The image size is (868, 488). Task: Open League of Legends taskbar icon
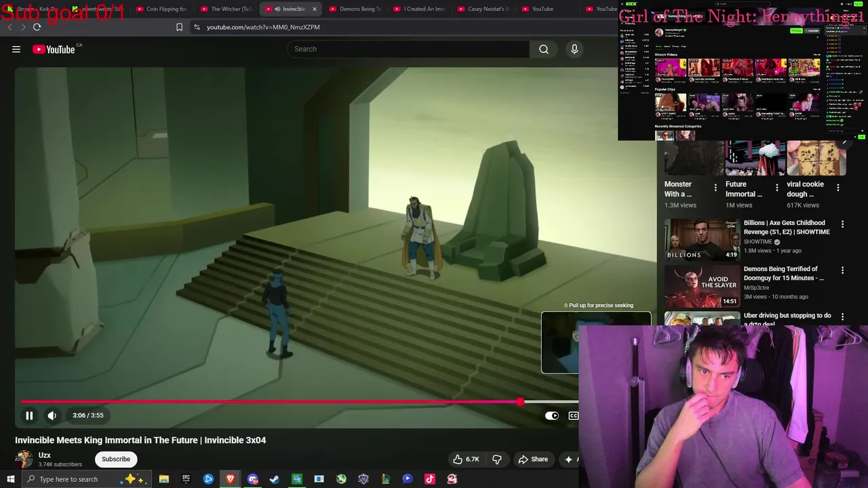386,479
